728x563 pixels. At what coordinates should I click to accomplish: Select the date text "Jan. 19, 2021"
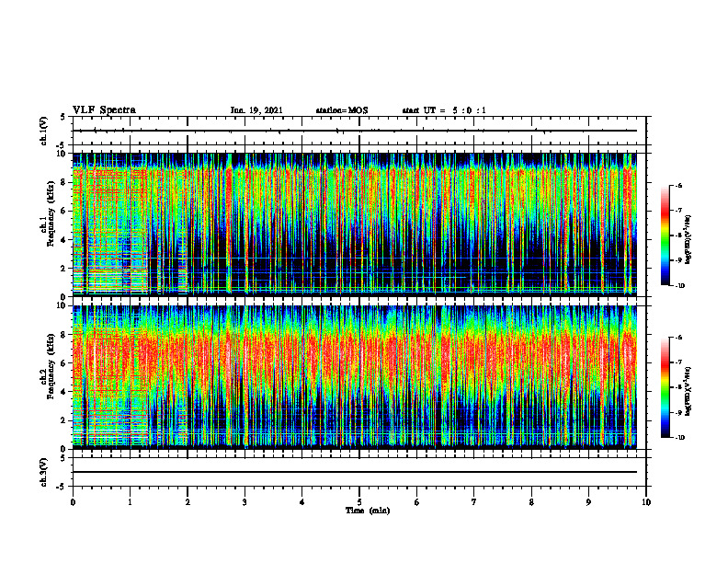tap(256, 110)
